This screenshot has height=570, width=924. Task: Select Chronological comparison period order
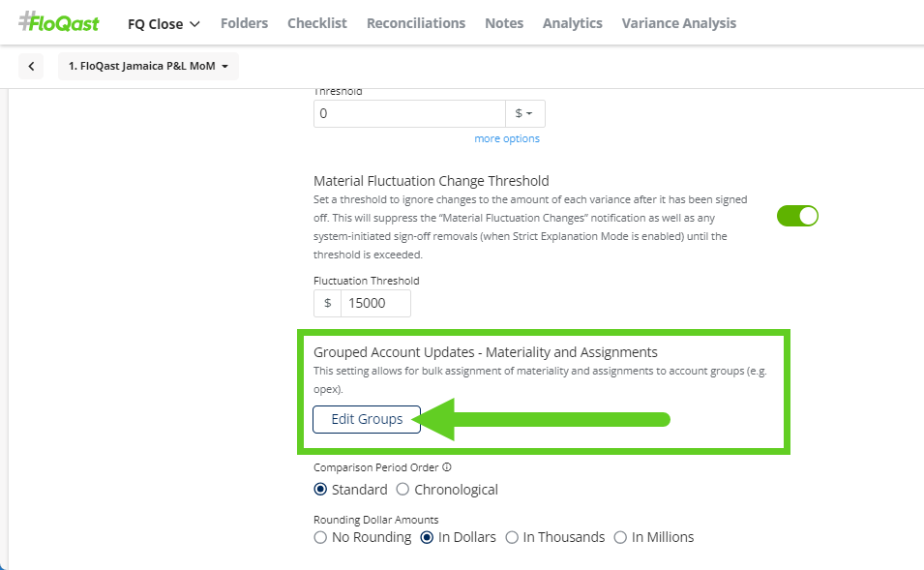pos(403,490)
